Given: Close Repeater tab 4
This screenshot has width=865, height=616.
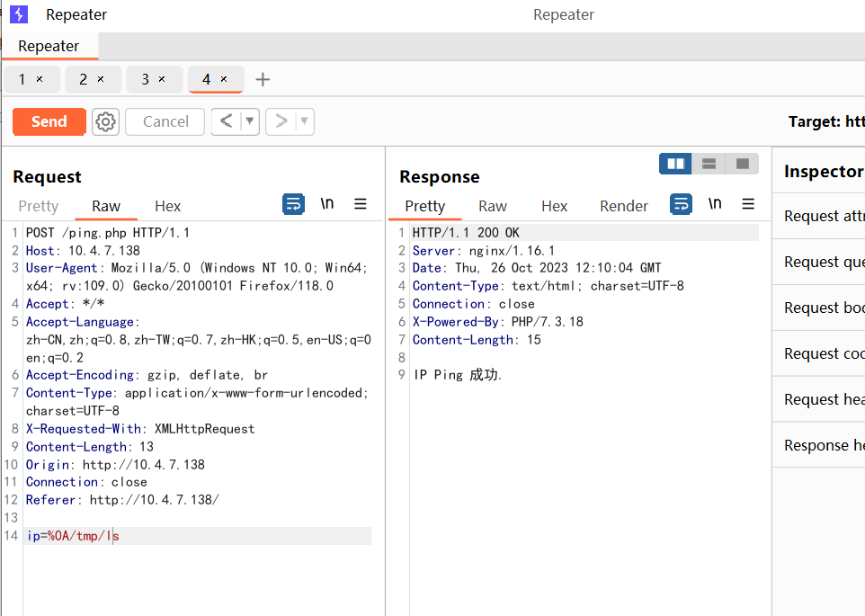Looking at the screenshot, I should [224, 79].
